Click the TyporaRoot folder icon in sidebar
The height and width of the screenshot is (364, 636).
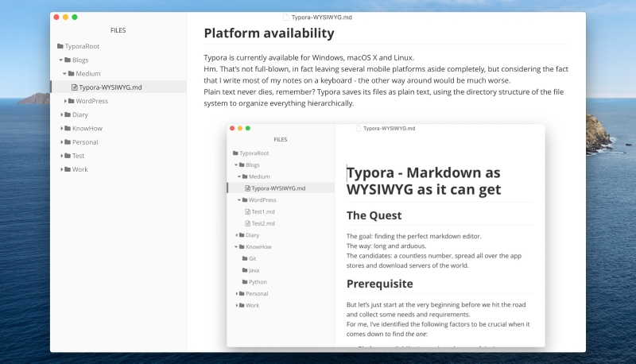tap(60, 46)
